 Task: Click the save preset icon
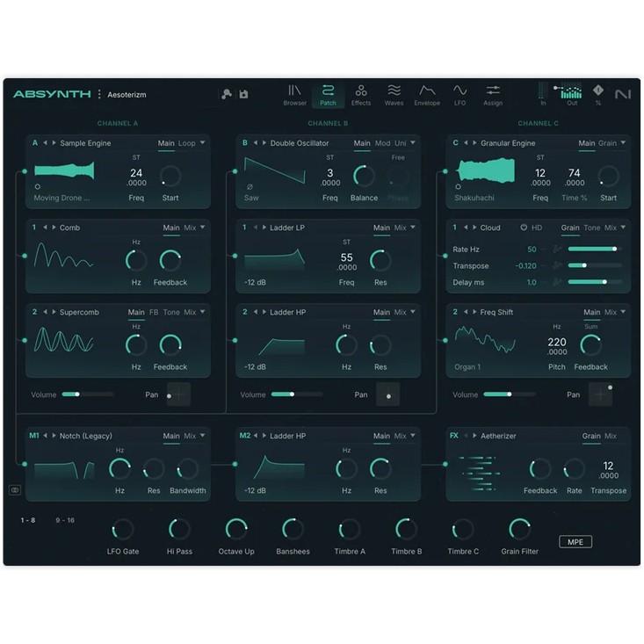click(x=244, y=95)
